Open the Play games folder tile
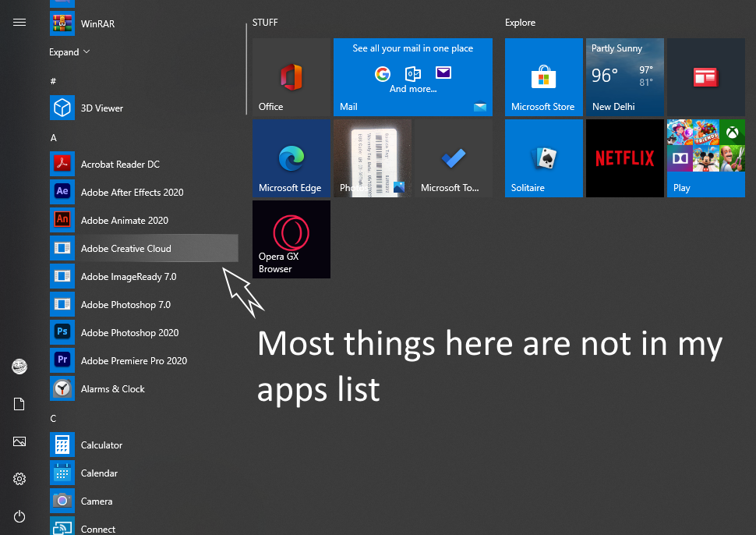 pyautogui.click(x=706, y=158)
